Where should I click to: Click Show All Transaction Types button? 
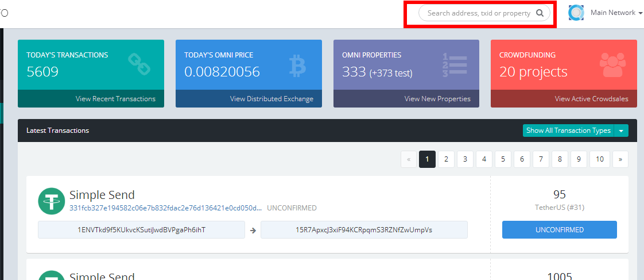pos(568,131)
